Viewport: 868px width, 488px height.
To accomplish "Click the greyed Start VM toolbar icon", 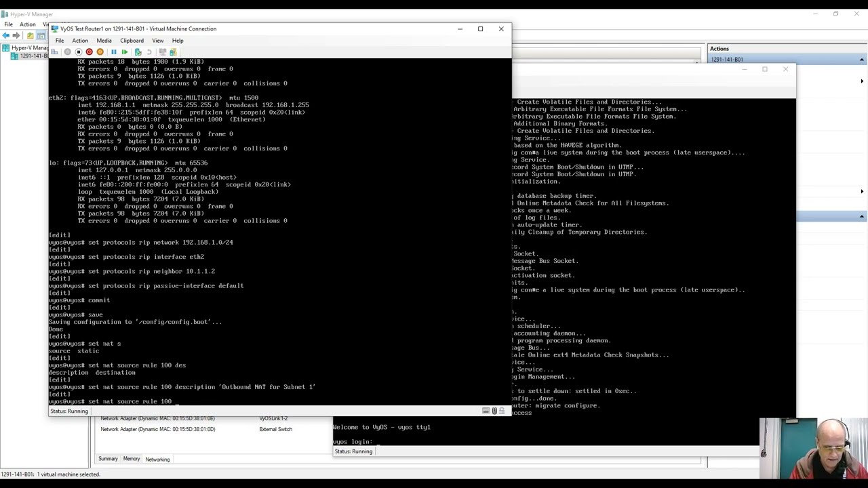I will pyautogui.click(x=67, y=52).
